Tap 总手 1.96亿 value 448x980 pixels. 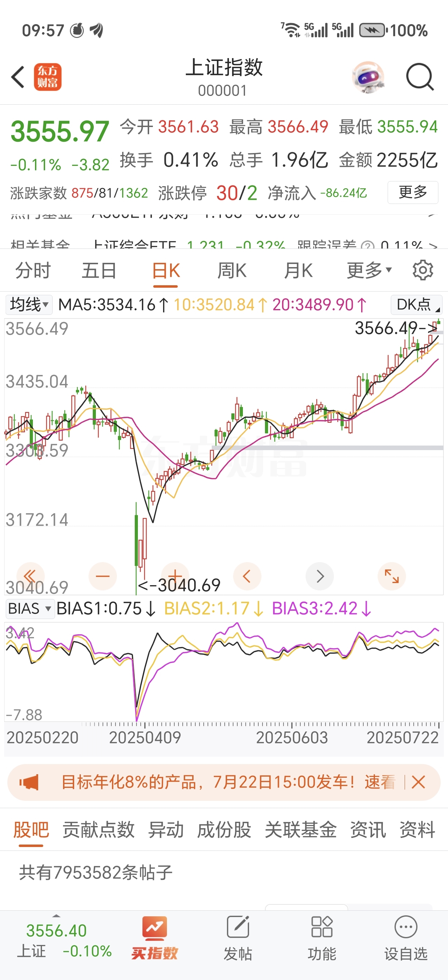click(x=300, y=160)
